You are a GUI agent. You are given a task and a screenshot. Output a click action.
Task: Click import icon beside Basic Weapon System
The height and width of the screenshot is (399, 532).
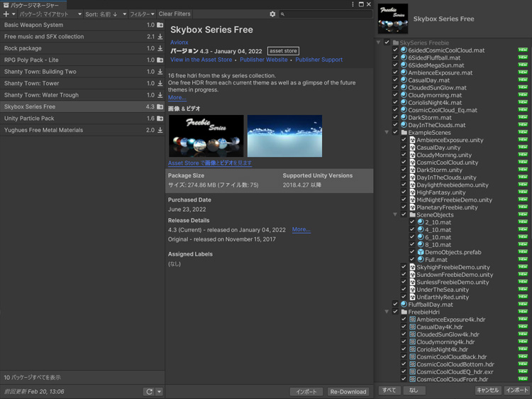[160, 25]
